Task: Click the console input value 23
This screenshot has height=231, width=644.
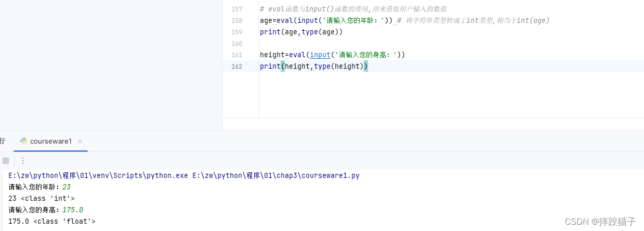Action: pyautogui.click(x=67, y=187)
